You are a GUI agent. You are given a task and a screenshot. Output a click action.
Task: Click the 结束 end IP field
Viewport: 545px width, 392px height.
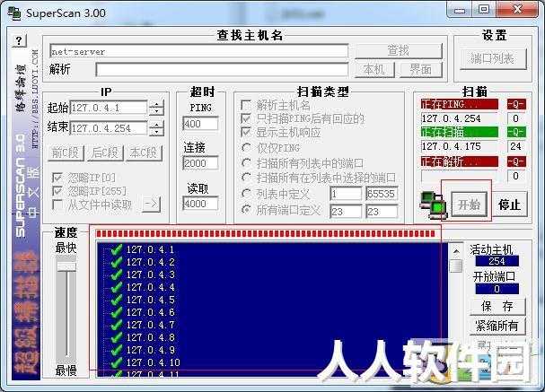109,128
